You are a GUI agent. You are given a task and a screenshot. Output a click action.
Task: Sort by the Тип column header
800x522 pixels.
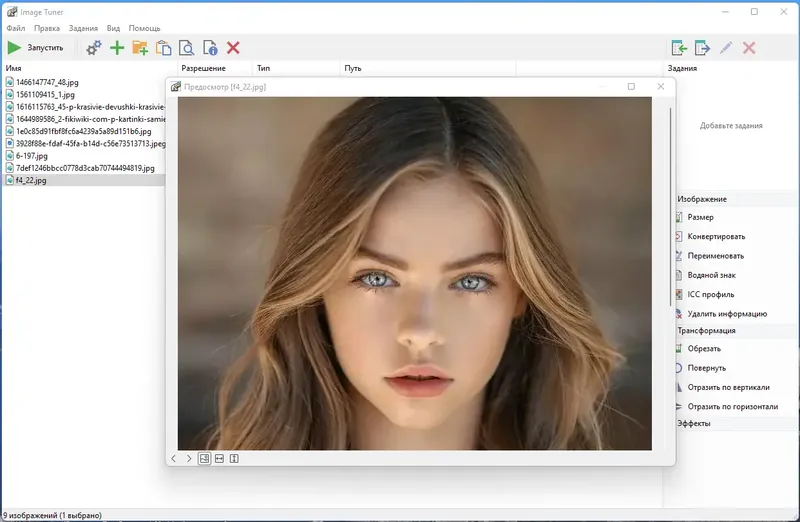(296, 68)
